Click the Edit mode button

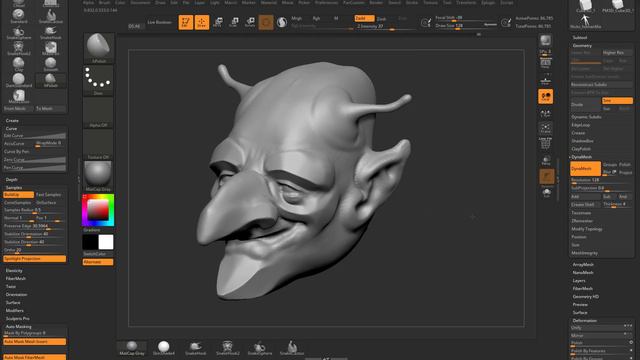(x=186, y=22)
